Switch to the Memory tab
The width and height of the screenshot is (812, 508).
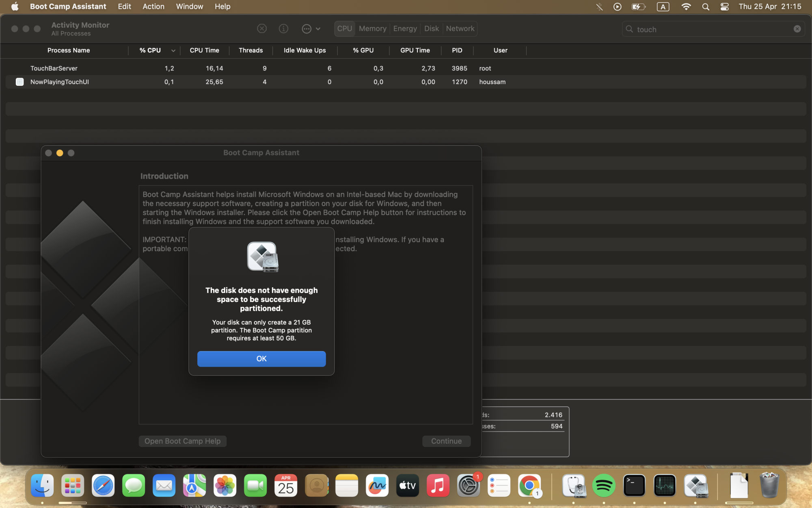click(x=372, y=28)
